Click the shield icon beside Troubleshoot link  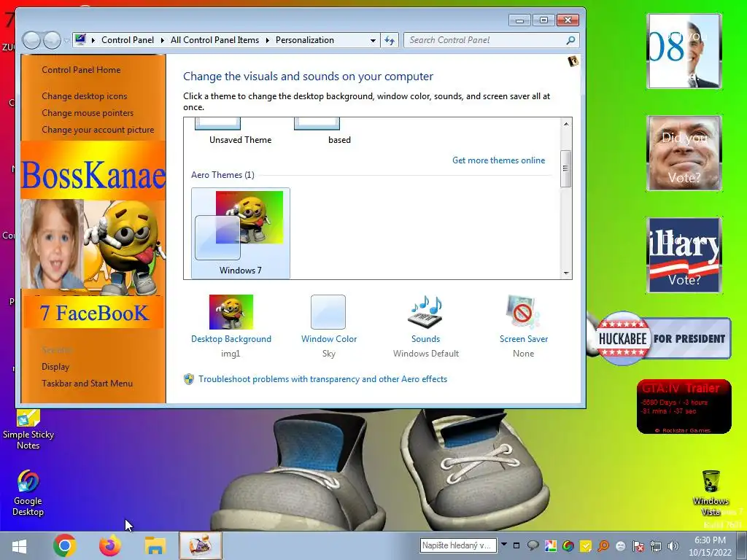(189, 379)
